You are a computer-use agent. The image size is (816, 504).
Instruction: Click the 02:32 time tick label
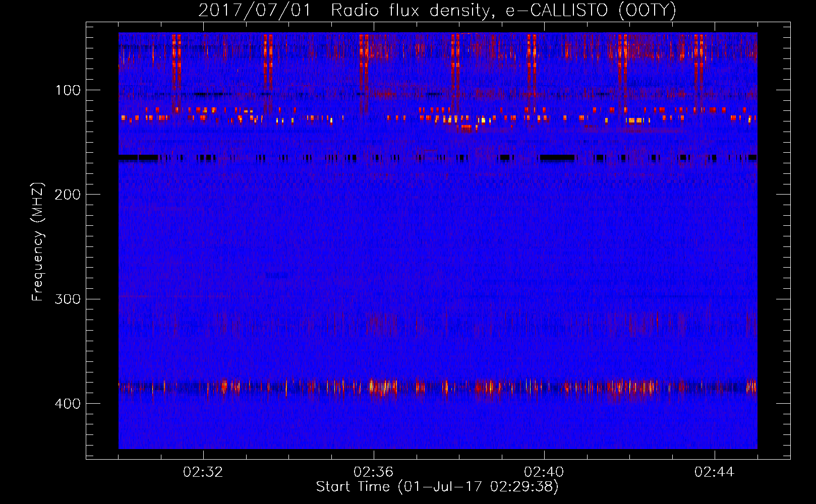point(203,472)
